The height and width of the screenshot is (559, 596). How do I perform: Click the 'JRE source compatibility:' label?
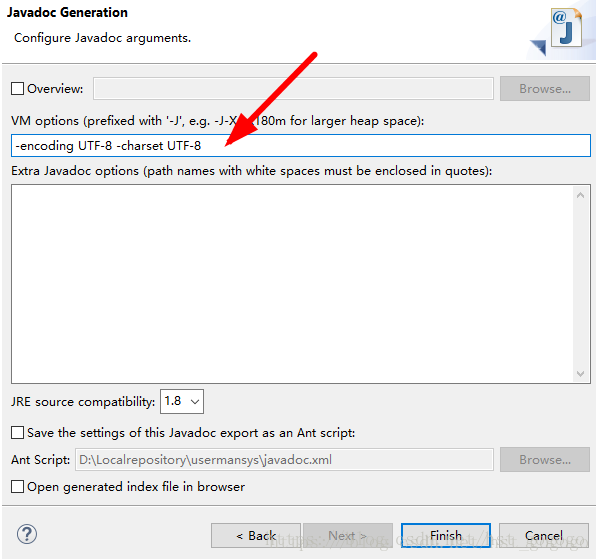(83, 402)
